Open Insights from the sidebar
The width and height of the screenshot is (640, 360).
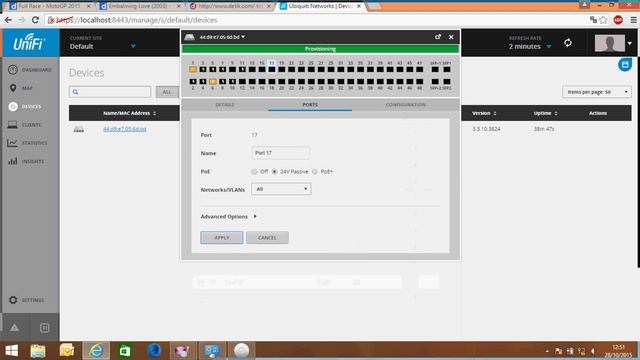coord(26,161)
